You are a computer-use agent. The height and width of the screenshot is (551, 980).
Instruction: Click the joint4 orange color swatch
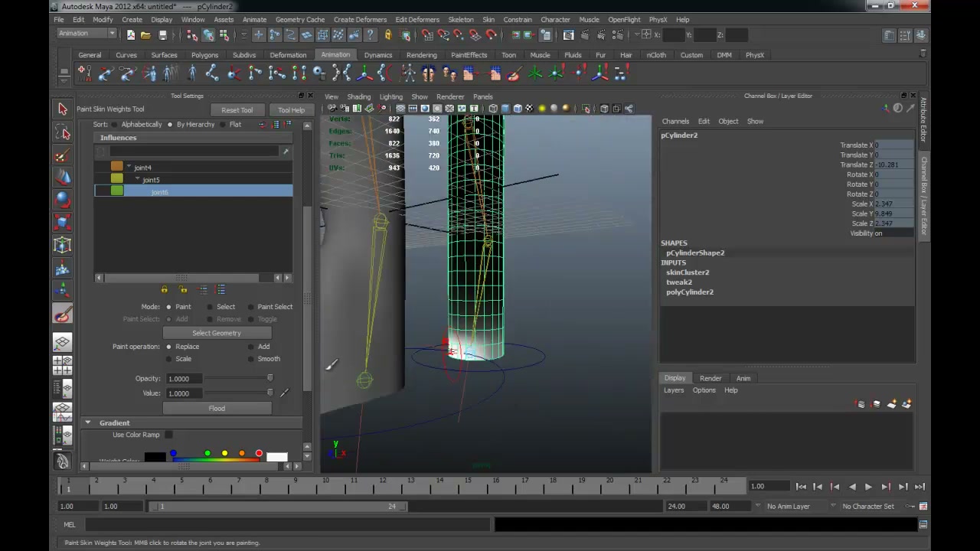(x=116, y=166)
